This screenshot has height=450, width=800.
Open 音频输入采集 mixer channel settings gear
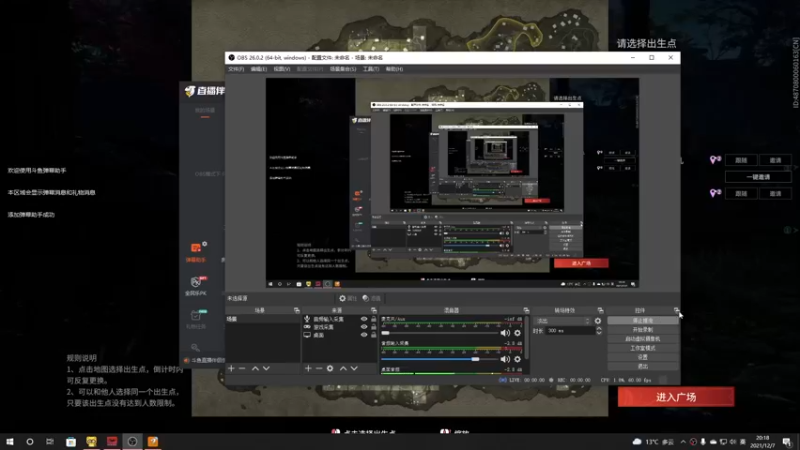[x=517, y=359]
